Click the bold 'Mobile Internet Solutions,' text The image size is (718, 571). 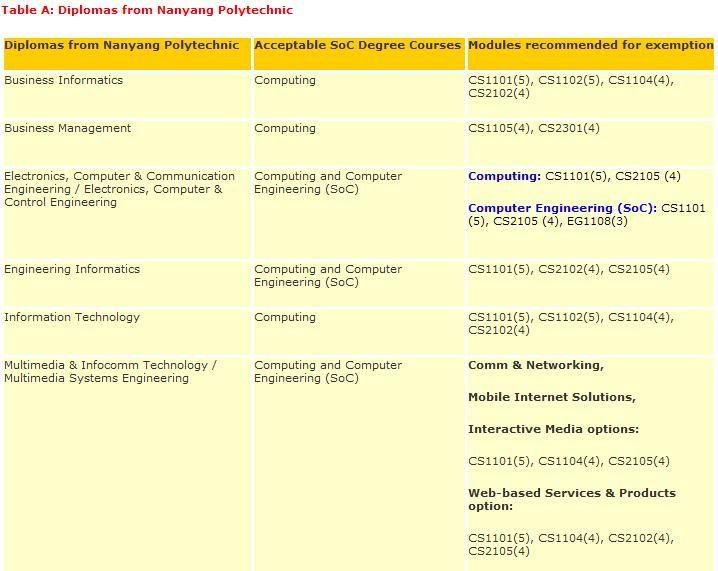552,397
